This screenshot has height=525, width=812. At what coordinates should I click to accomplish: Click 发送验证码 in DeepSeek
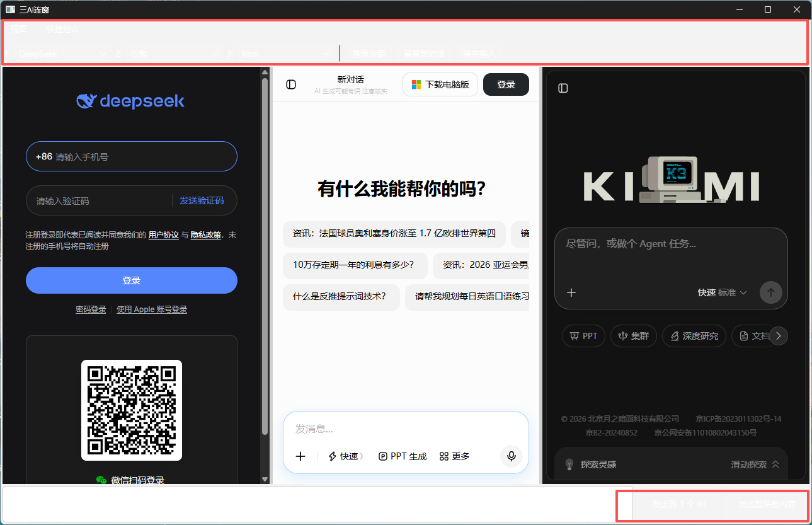pos(202,200)
